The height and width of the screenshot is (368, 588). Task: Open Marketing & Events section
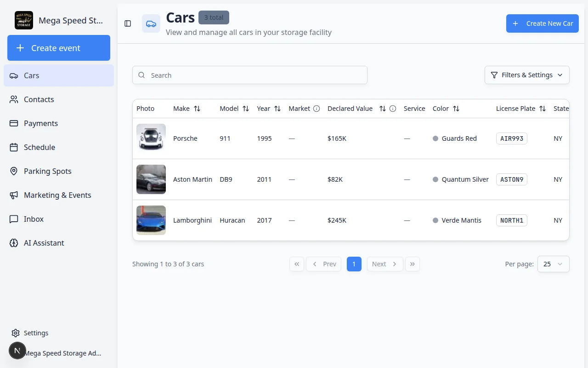pyautogui.click(x=59, y=195)
